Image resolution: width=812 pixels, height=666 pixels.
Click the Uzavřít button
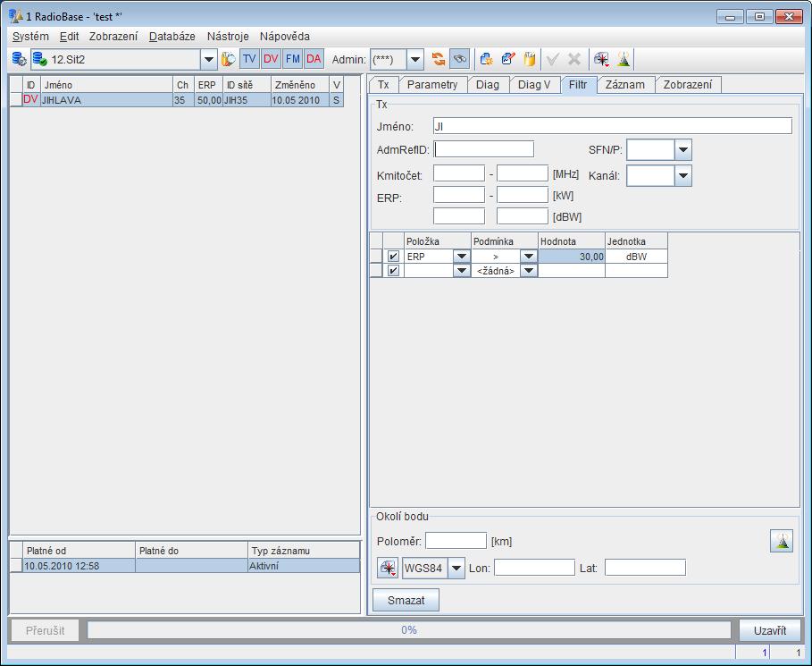pos(769,631)
